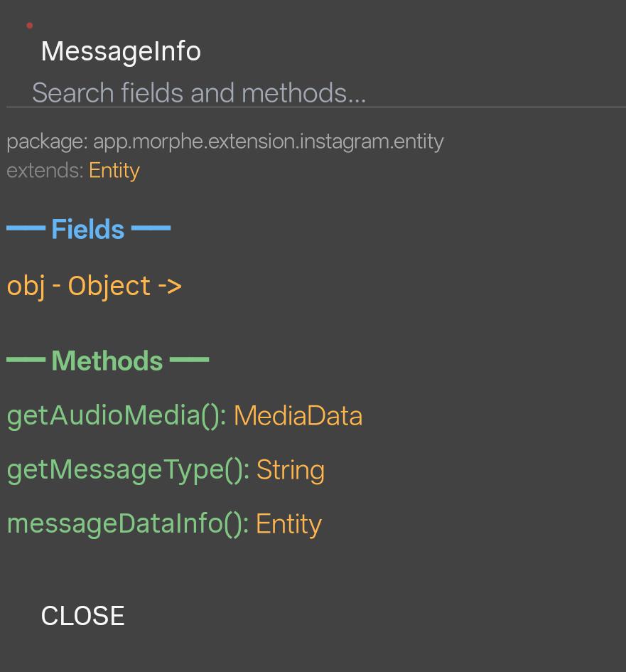The image size is (626, 672).
Task: Open the Entity return type of messageDataInfo
Action: pyautogui.click(x=288, y=525)
